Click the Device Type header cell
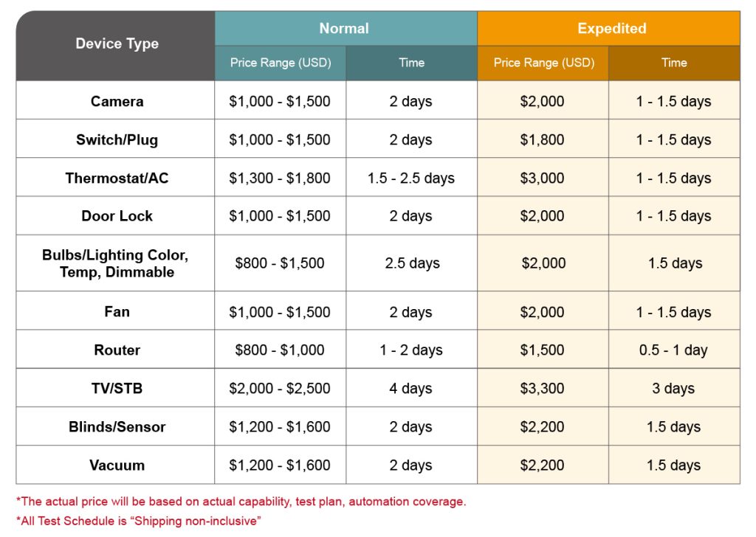756x537 pixels. 116,45
